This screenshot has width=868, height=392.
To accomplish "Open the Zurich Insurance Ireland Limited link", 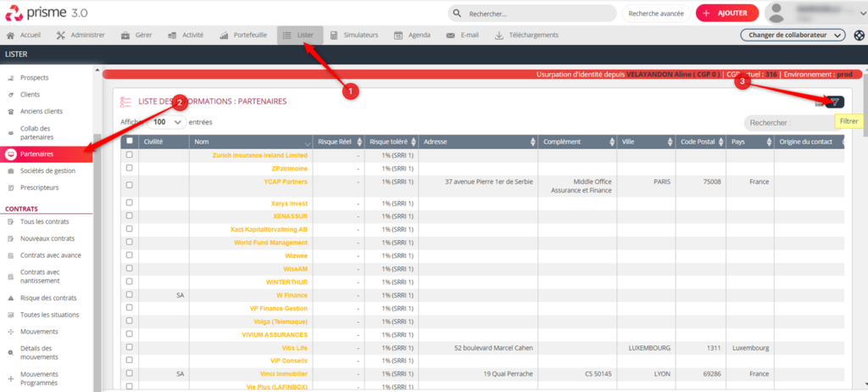I will tap(260, 155).
